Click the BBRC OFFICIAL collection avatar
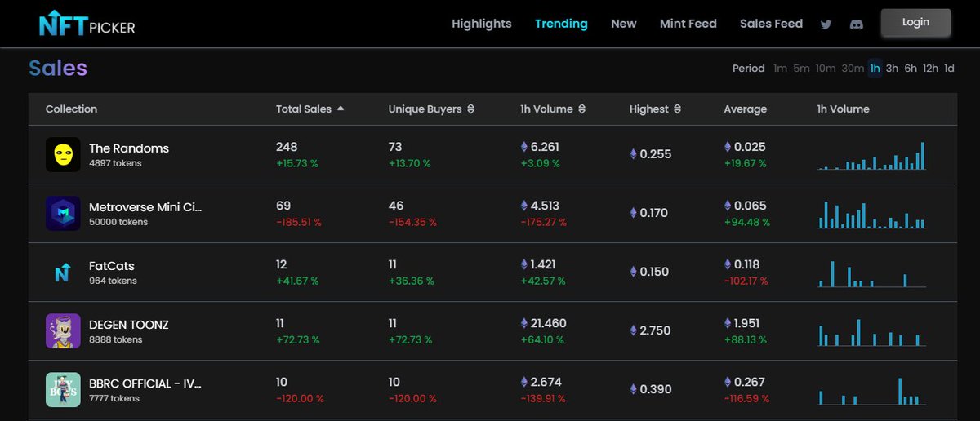Image resolution: width=980 pixels, height=421 pixels. tap(63, 389)
